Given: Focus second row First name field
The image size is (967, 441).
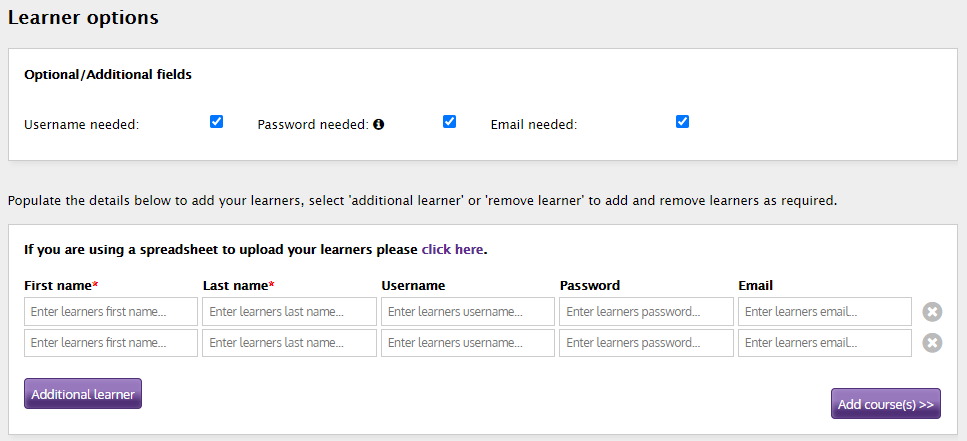Looking at the screenshot, I should click(111, 343).
